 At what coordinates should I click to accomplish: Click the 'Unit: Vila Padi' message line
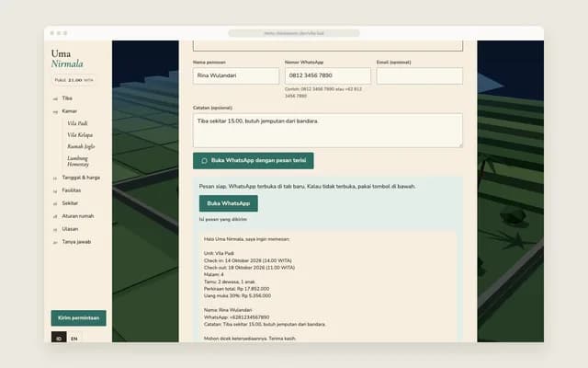point(219,254)
